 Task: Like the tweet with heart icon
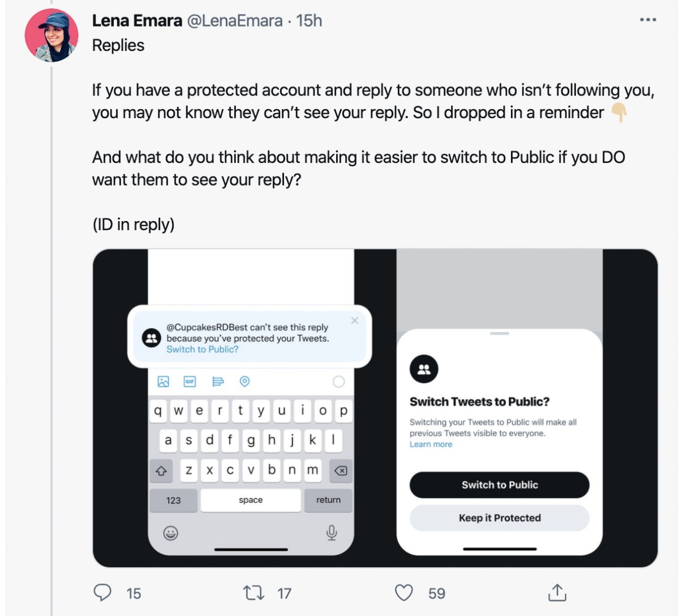point(403,593)
